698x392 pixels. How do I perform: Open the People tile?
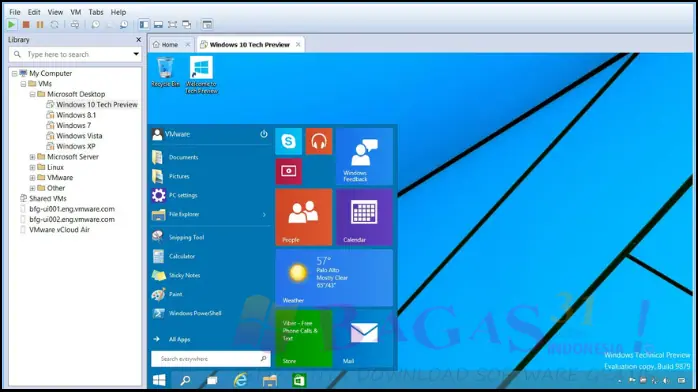pyautogui.click(x=304, y=217)
